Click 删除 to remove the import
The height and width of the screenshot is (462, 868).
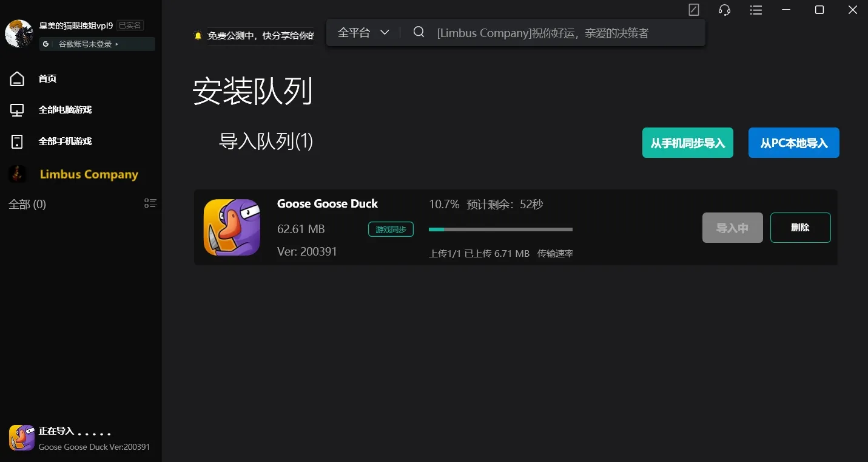[x=801, y=228]
